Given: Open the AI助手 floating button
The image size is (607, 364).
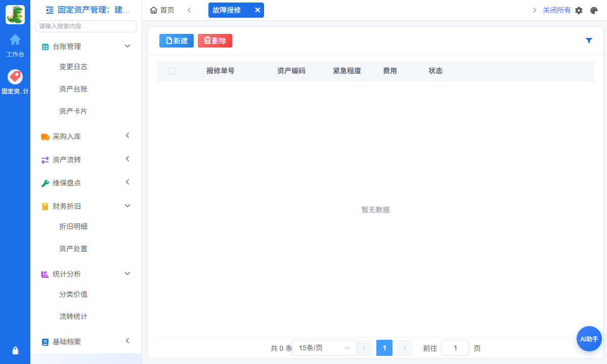Looking at the screenshot, I should 589,339.
